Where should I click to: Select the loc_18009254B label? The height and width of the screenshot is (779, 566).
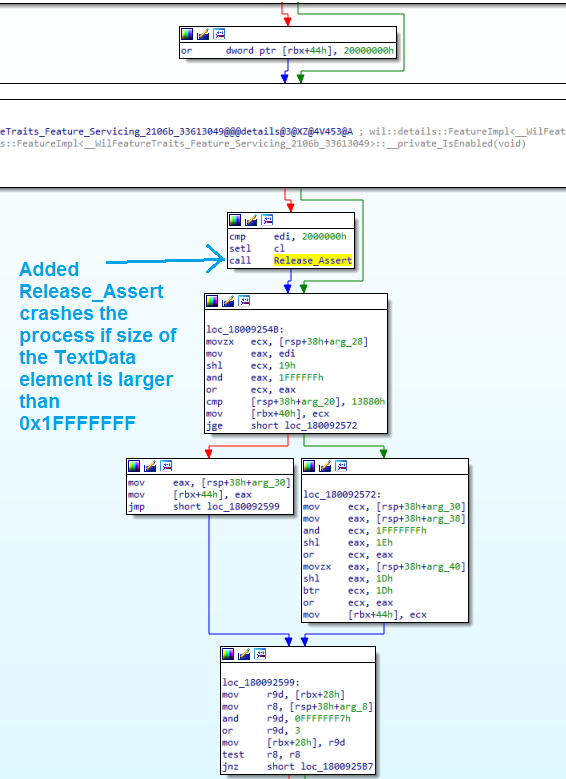245,330
